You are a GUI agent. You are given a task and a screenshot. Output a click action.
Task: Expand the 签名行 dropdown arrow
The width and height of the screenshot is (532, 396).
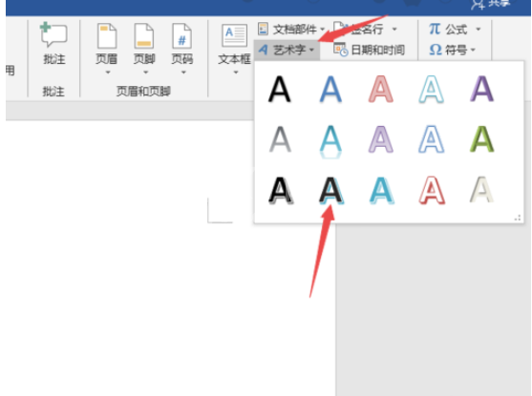coord(394,30)
